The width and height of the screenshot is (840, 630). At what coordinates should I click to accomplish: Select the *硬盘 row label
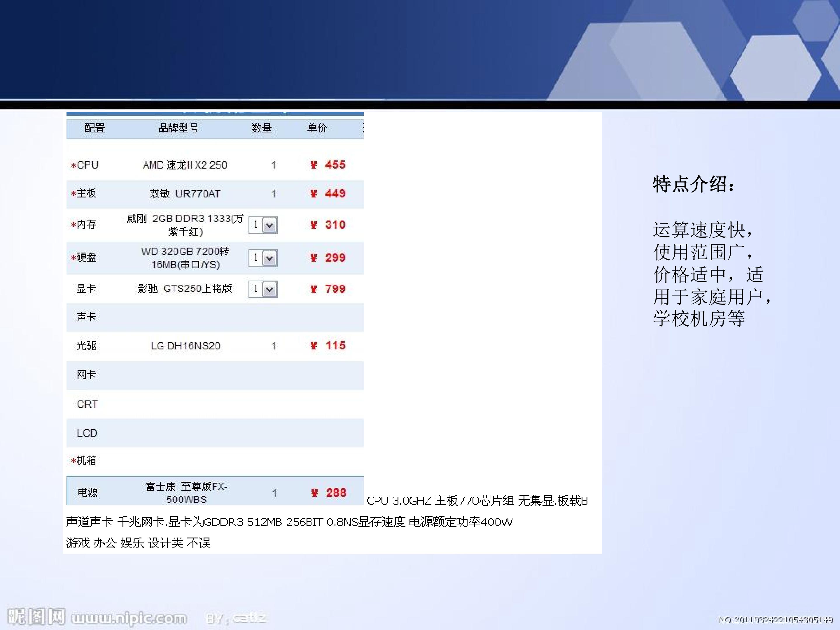(x=83, y=258)
